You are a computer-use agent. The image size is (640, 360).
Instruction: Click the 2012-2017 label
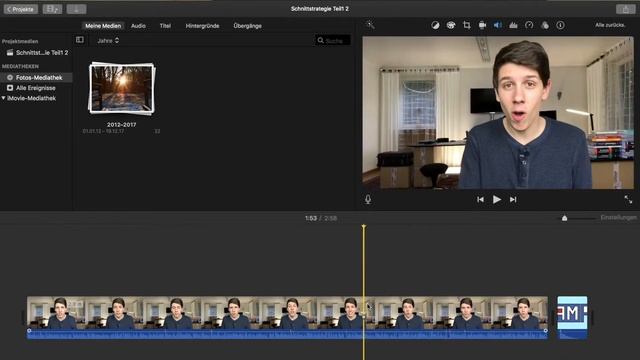coord(122,124)
